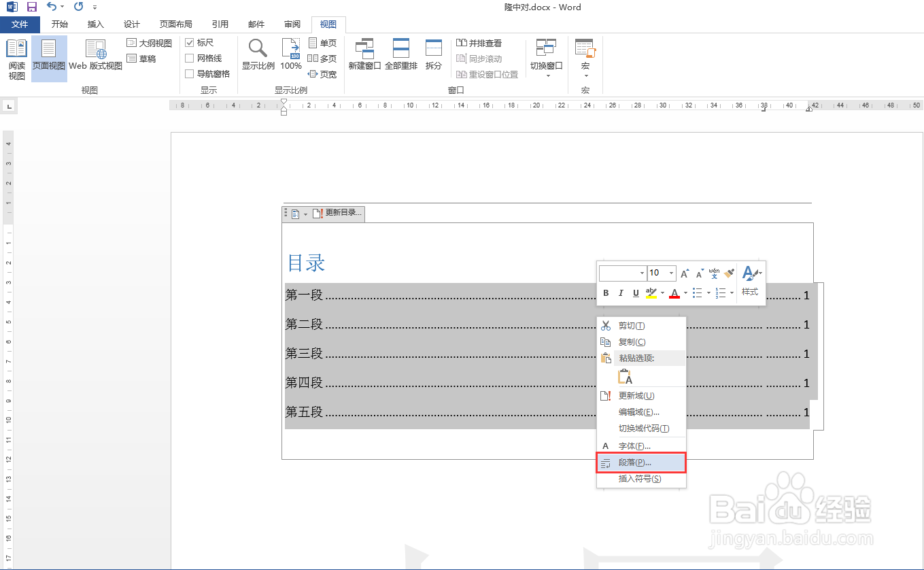924x570 pixels.
Task: Open Outline view (大纲视图)
Action: [x=149, y=43]
